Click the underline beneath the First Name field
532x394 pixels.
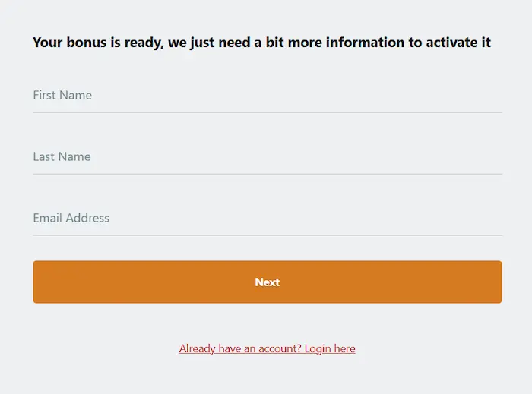(x=268, y=113)
